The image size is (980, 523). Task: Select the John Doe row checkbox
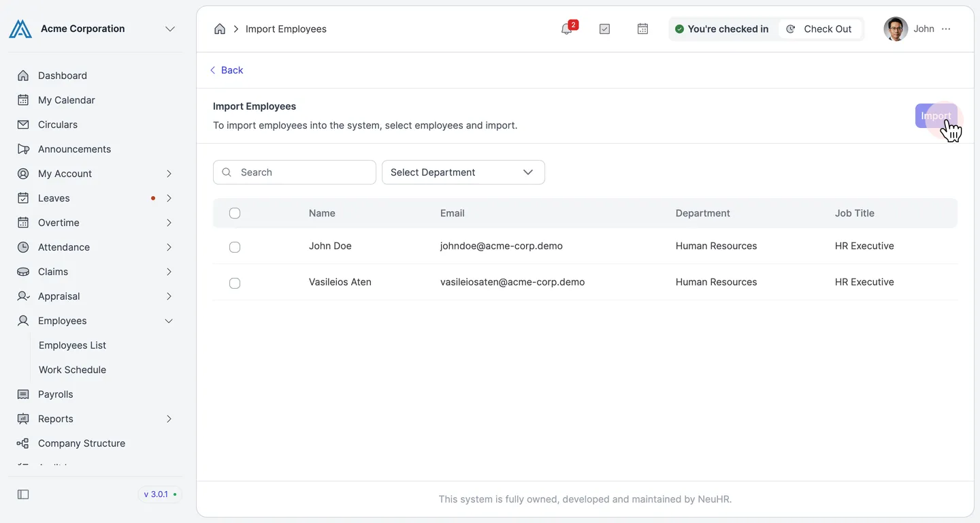tap(235, 247)
